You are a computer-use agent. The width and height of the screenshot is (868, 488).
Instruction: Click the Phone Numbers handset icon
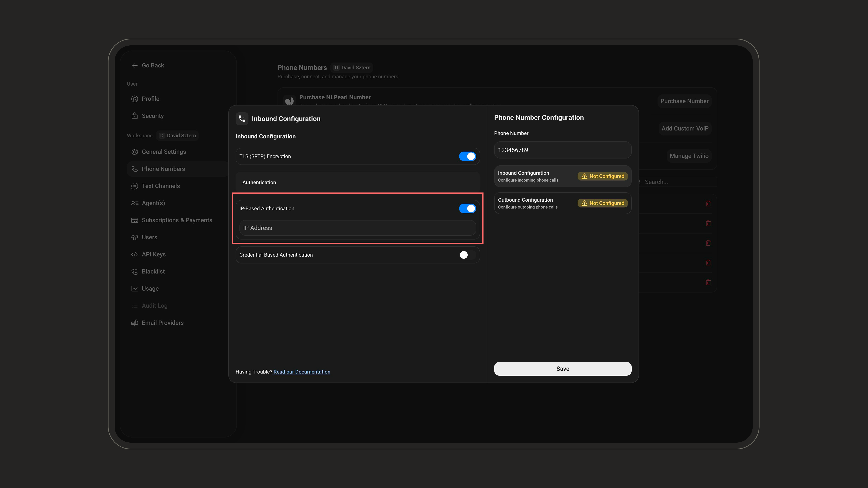pos(134,169)
